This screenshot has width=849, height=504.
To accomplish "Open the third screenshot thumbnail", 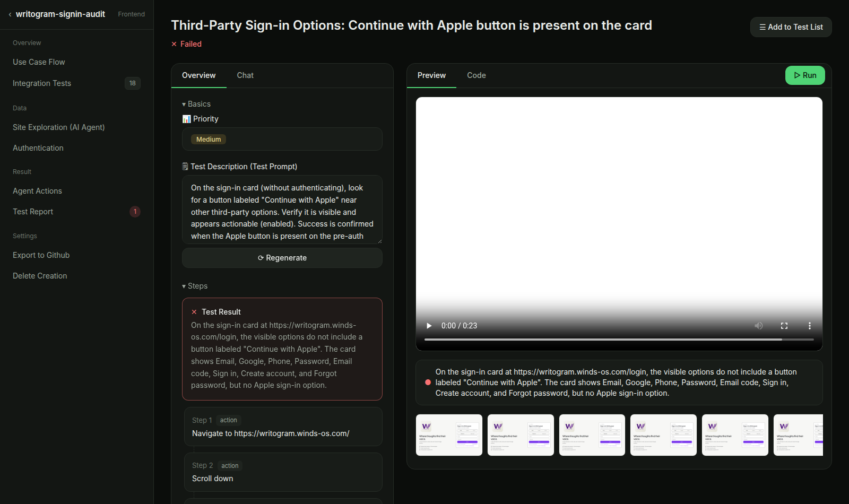I will tap(592, 435).
